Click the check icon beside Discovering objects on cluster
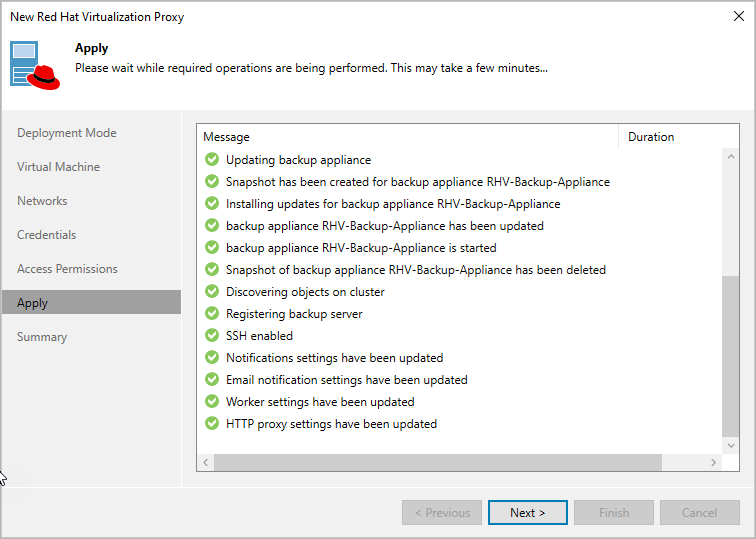This screenshot has height=539, width=756. click(212, 291)
